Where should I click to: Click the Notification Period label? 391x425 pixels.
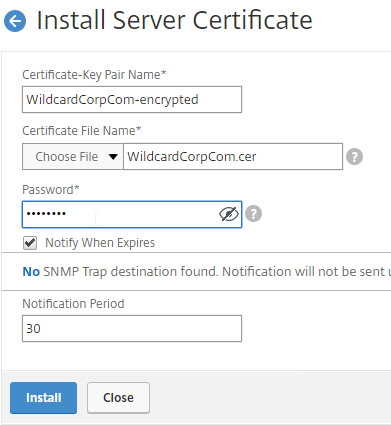click(x=73, y=304)
